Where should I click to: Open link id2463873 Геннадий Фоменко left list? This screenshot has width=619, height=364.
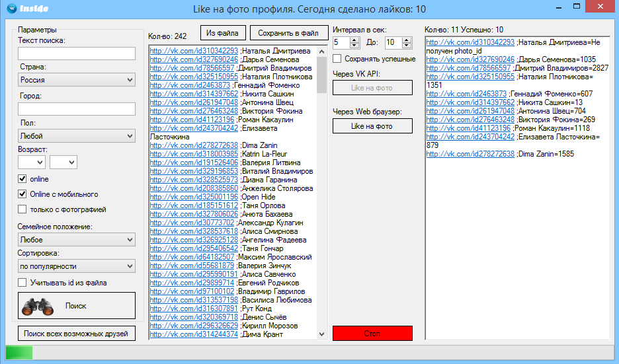[x=190, y=85]
